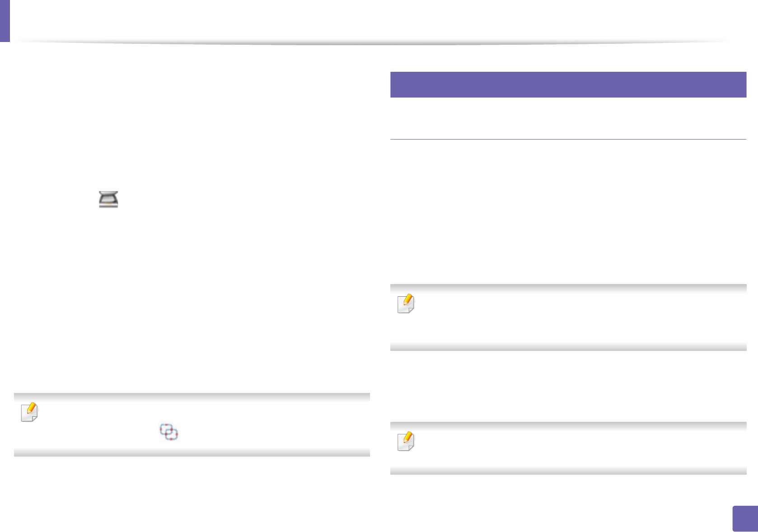
Task: Click the upper right column pencil note icon
Action: [406, 303]
